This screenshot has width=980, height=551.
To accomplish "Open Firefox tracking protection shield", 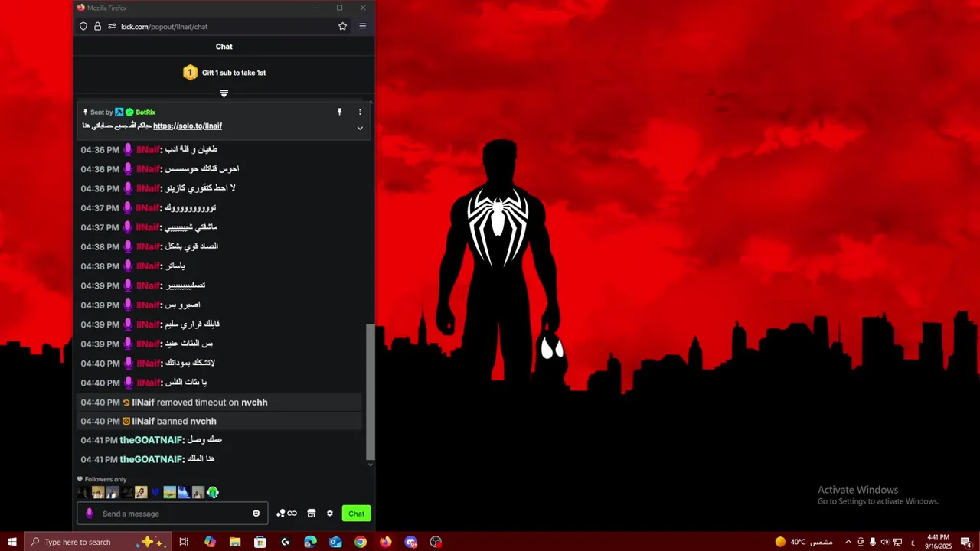I will [83, 26].
